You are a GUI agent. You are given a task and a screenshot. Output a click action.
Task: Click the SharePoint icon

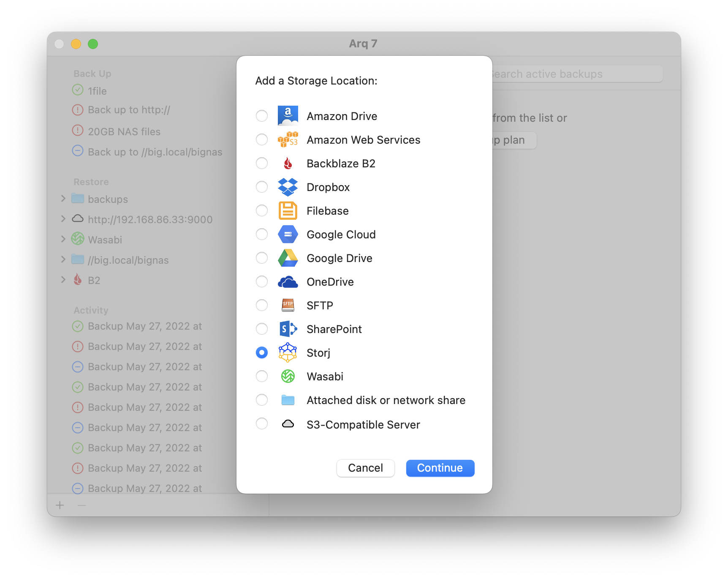[x=288, y=329]
